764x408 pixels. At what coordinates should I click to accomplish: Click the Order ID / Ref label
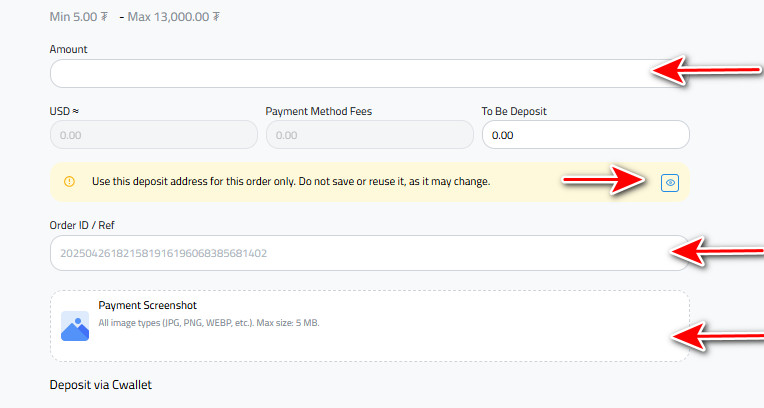point(89,225)
